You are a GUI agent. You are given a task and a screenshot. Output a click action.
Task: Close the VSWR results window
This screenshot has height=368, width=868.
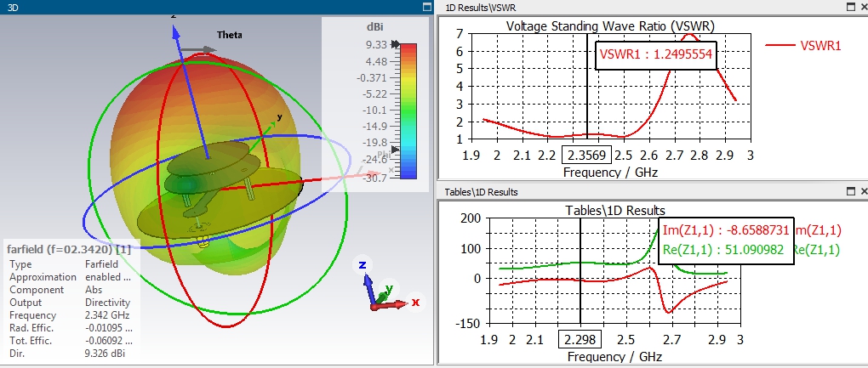click(864, 7)
